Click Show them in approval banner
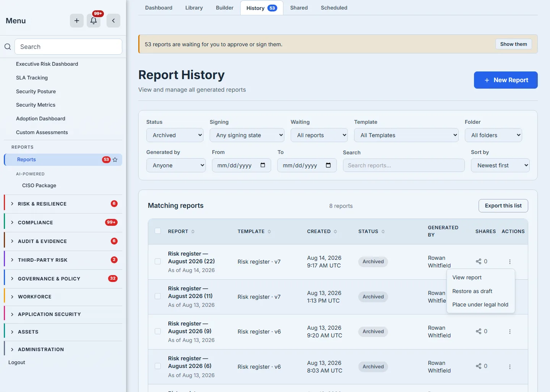This screenshot has height=392, width=550. [x=513, y=44]
